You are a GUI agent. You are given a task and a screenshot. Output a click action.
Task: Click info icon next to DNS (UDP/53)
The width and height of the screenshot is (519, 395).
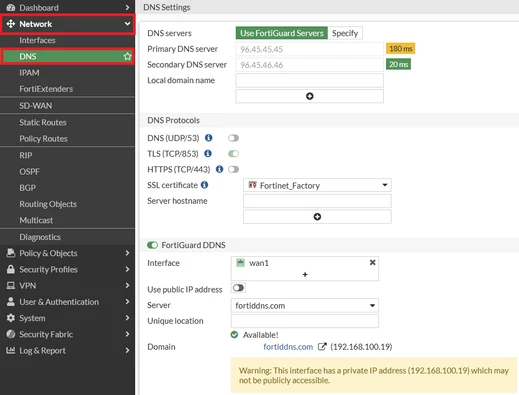pyautogui.click(x=209, y=138)
